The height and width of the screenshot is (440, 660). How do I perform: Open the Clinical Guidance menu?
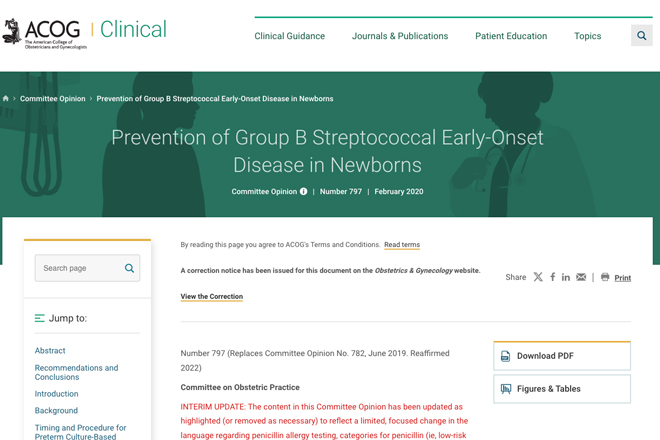(290, 36)
